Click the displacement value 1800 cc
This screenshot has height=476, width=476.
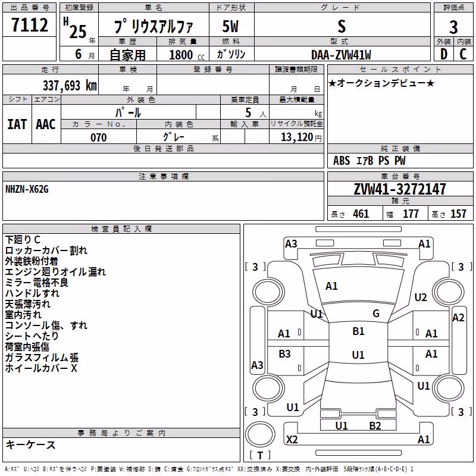click(x=187, y=55)
